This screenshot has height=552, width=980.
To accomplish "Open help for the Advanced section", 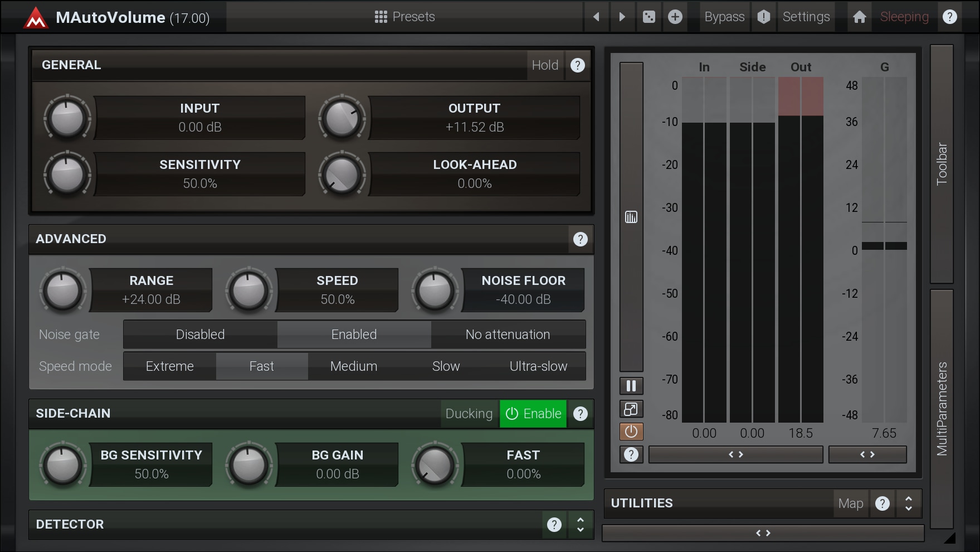I will tap(580, 239).
